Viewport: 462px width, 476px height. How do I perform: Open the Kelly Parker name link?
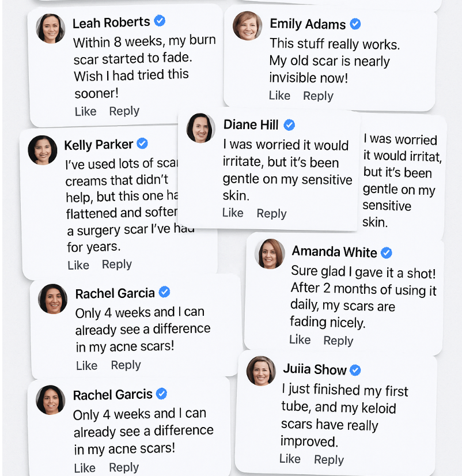coord(99,145)
